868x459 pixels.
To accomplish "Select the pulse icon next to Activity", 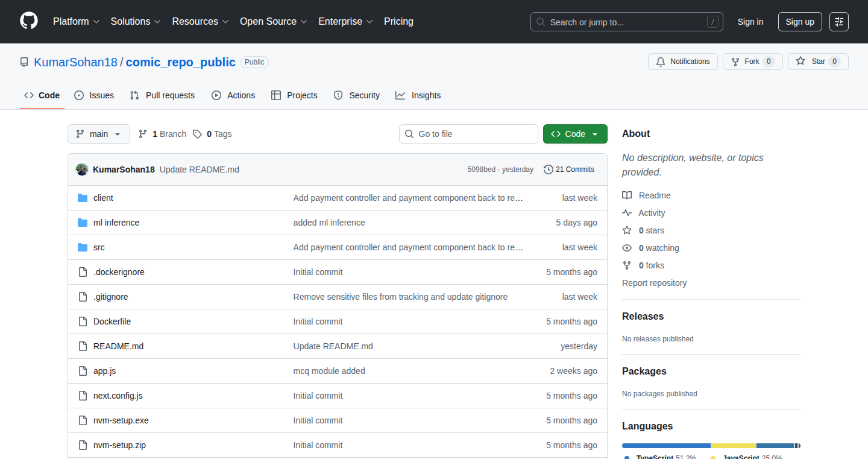I will coord(627,213).
